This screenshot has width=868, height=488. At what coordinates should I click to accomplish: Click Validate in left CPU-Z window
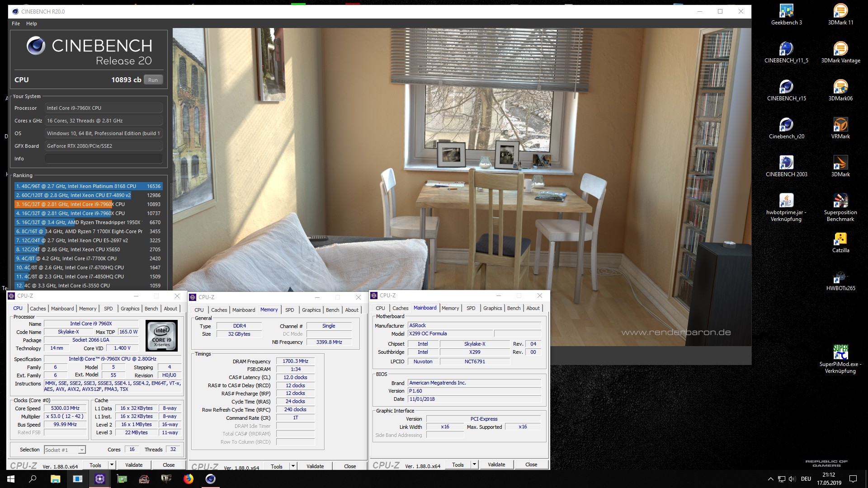pos(134,465)
